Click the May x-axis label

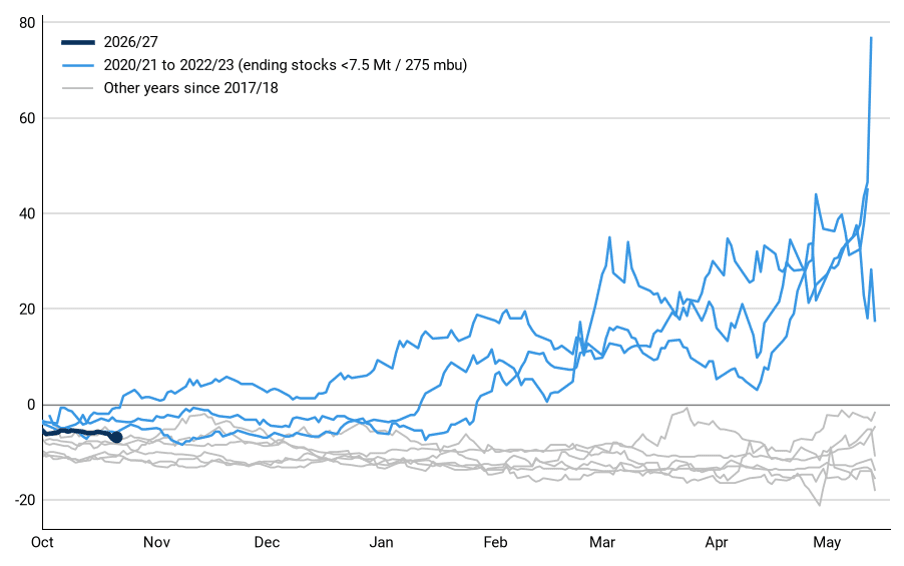(827, 542)
